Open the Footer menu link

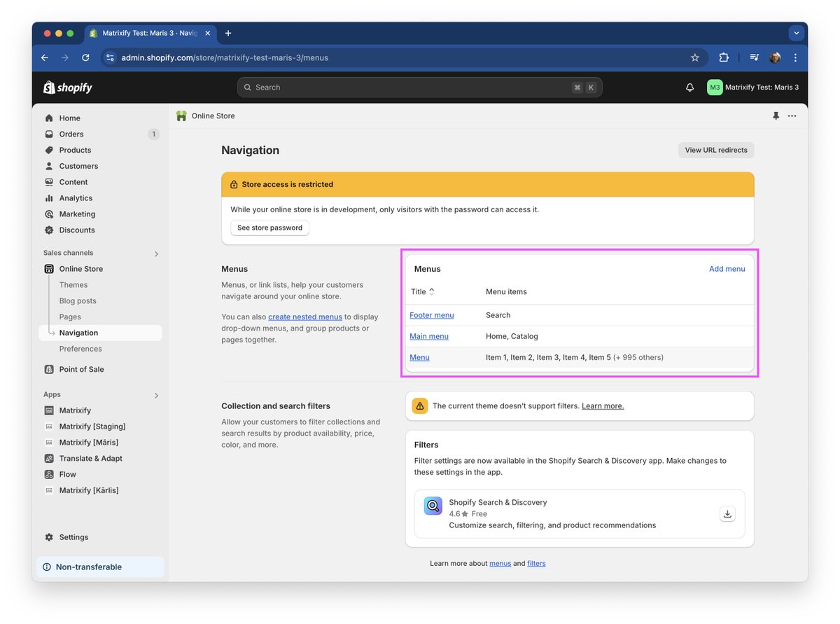pos(432,315)
